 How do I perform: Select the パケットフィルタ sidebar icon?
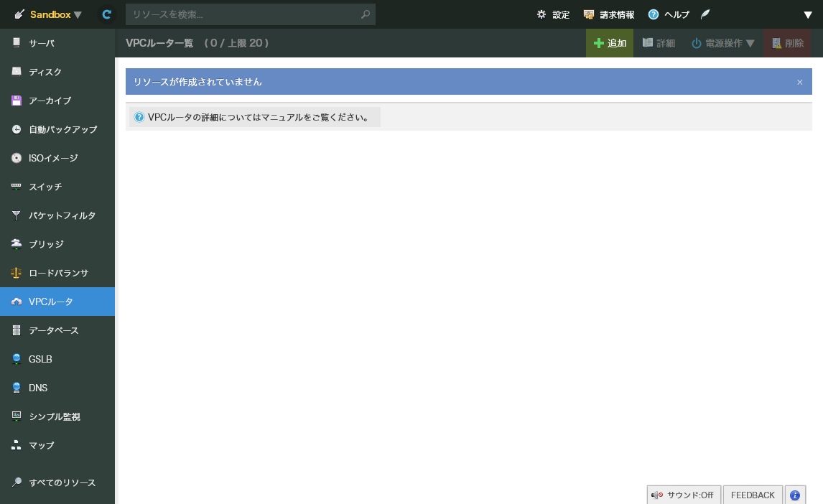pyautogui.click(x=16, y=215)
